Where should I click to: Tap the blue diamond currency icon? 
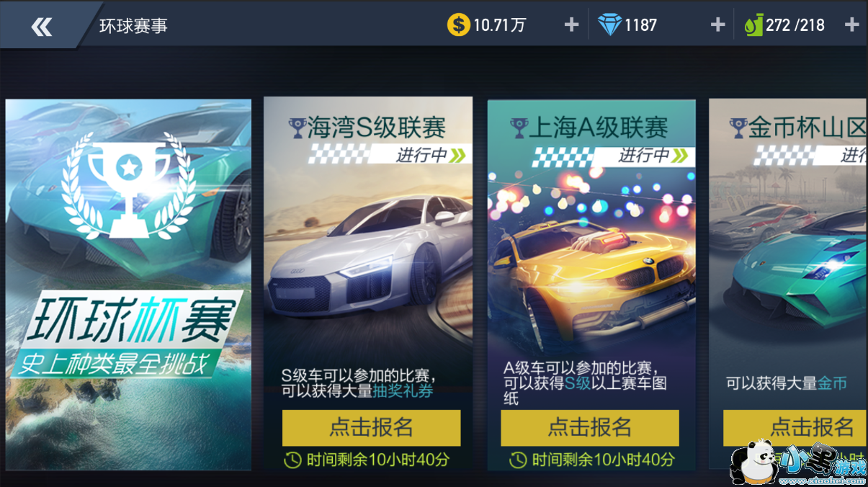(609, 25)
